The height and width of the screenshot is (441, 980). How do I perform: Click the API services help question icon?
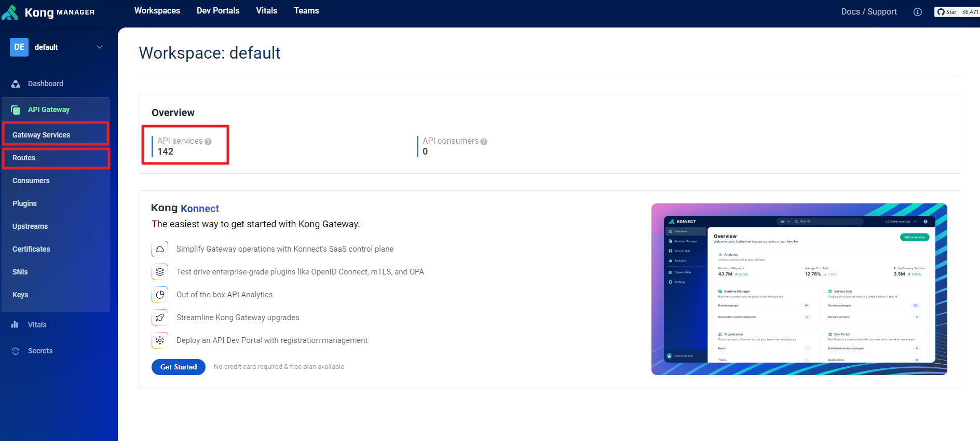point(208,142)
